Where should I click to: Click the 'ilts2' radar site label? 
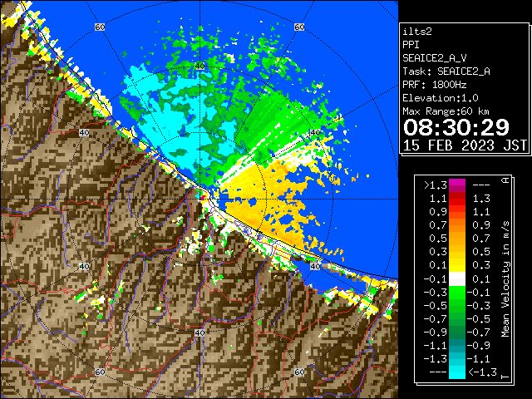[417, 32]
